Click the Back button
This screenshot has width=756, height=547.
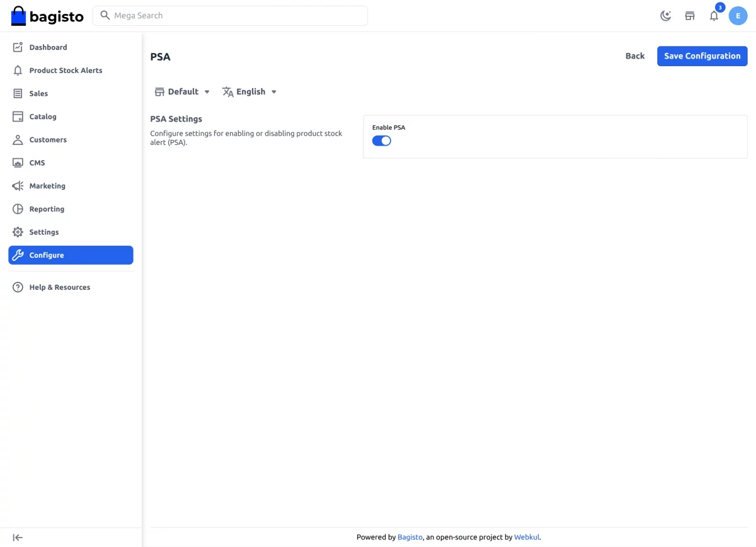point(635,56)
